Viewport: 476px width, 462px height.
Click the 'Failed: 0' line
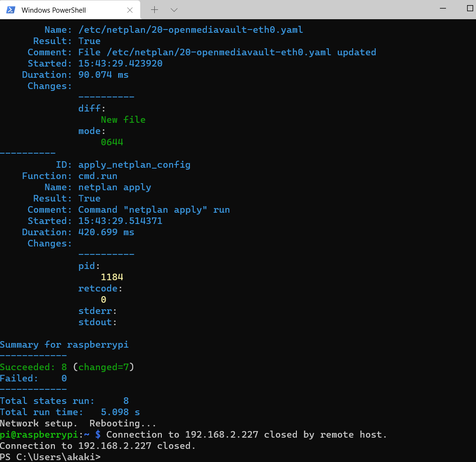33,378
